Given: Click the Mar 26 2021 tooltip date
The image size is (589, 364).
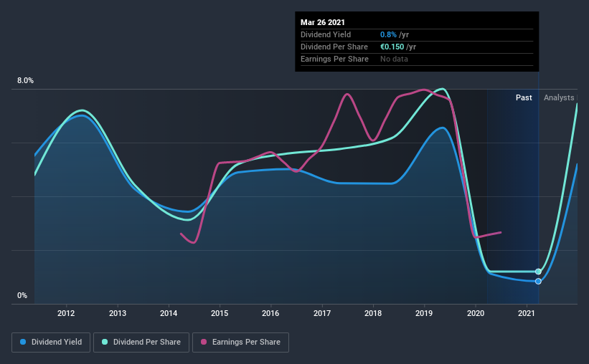Looking at the screenshot, I should pos(323,22).
